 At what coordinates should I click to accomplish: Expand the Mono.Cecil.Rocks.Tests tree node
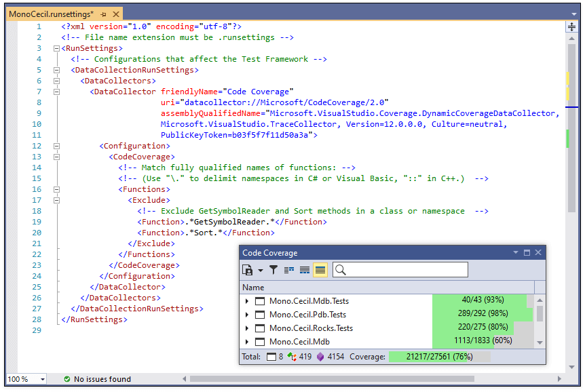click(247, 328)
